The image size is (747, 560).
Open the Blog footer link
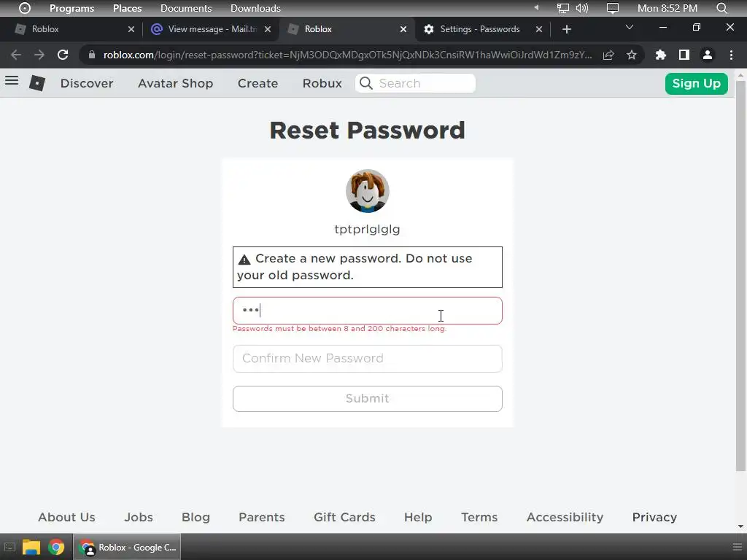(196, 517)
